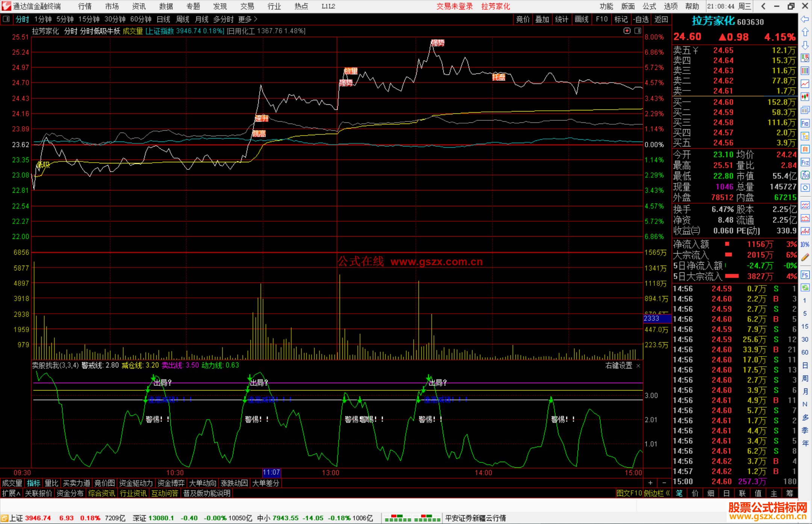
Task: Click the FS icon in right sidebar
Action: pyautogui.click(x=805, y=275)
